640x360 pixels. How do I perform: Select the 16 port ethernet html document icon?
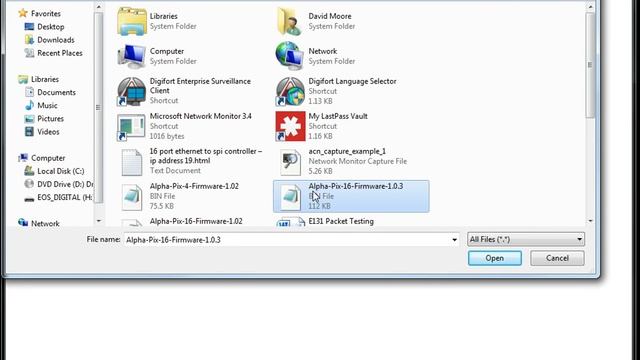coord(132,162)
